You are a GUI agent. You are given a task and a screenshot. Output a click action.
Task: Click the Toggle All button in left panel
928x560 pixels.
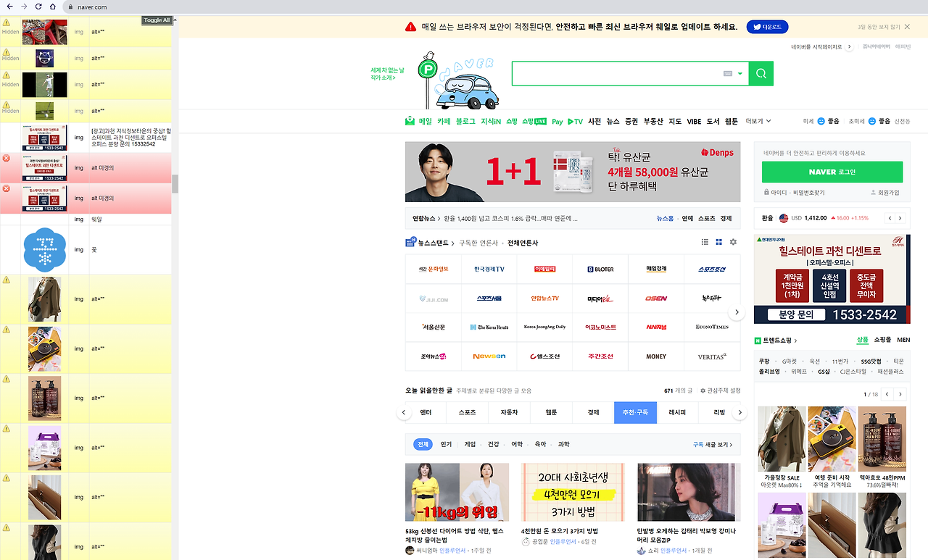[x=157, y=20]
